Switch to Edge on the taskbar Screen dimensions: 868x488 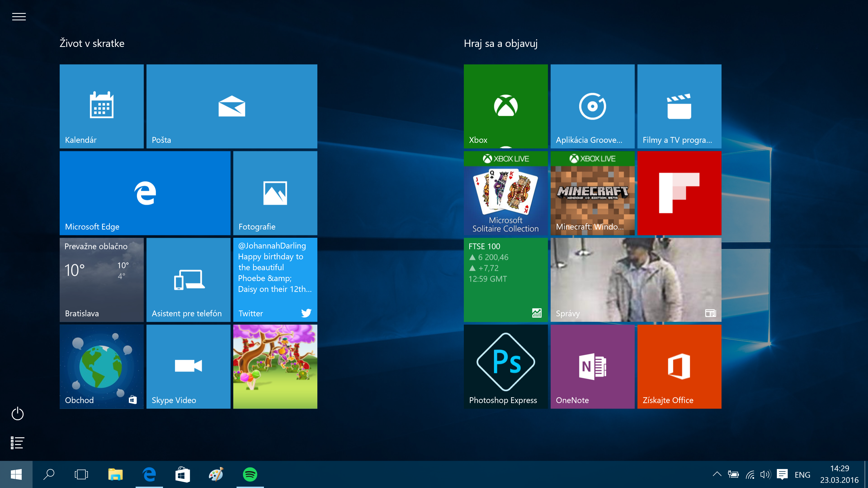149,474
